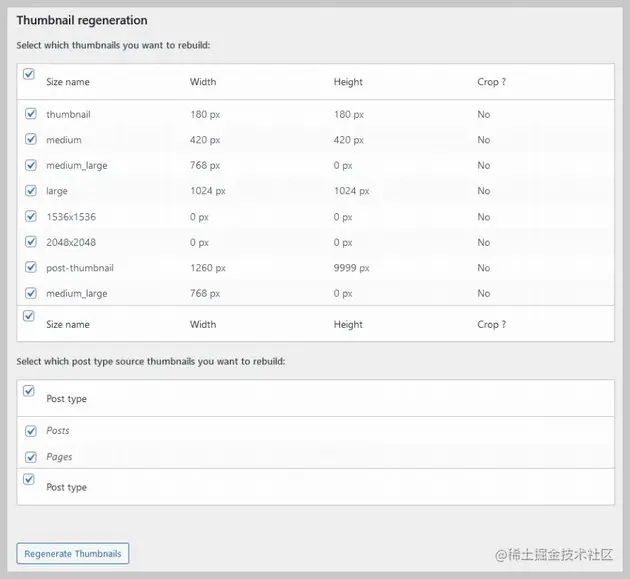
Task: Click the '2048x2048' size name
Action: (x=71, y=242)
